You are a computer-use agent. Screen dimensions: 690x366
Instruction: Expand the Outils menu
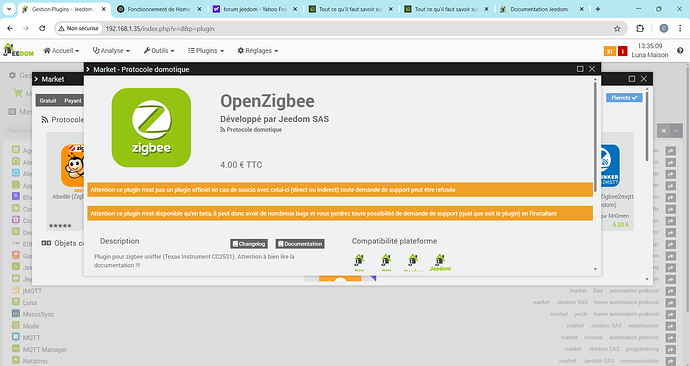click(159, 51)
